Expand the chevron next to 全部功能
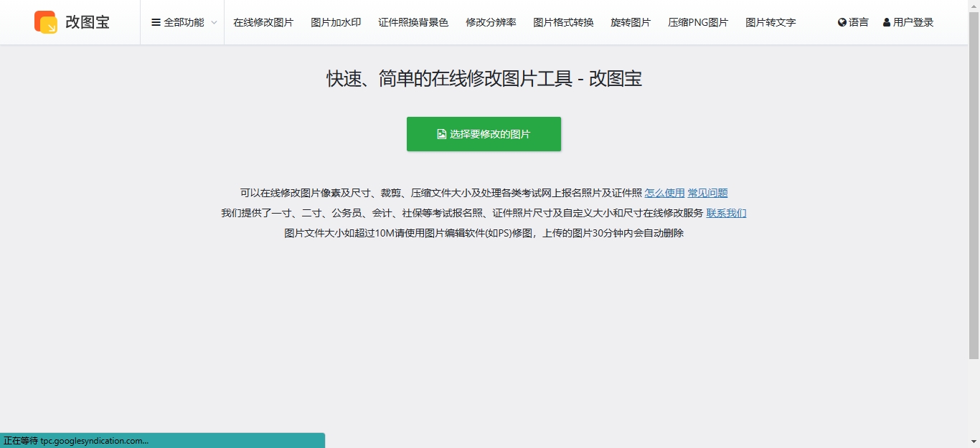The width and height of the screenshot is (980, 448). pos(214,22)
